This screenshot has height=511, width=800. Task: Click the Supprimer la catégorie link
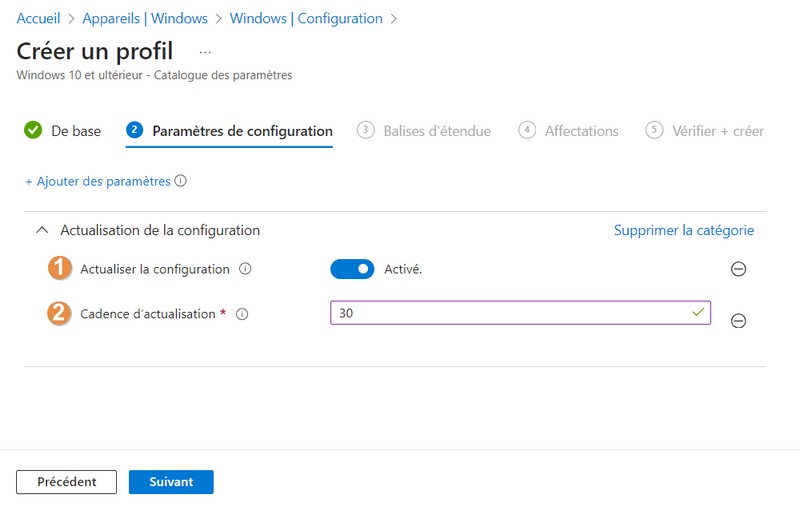click(683, 230)
